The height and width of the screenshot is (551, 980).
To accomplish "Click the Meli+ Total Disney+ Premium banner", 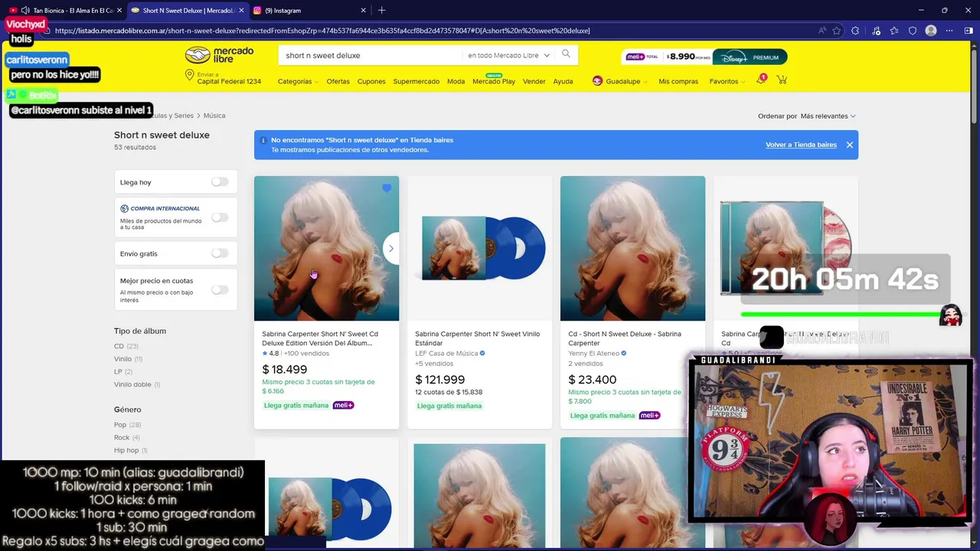I will click(x=704, y=57).
